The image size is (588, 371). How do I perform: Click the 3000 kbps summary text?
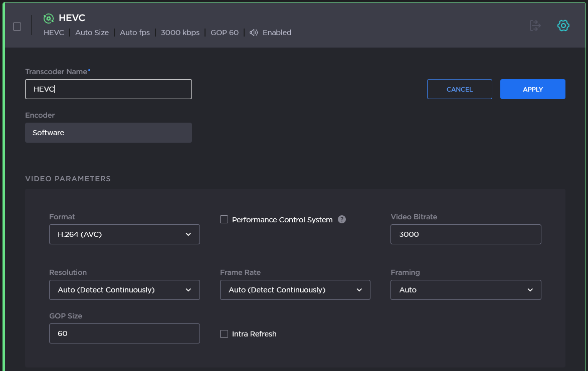(x=180, y=33)
